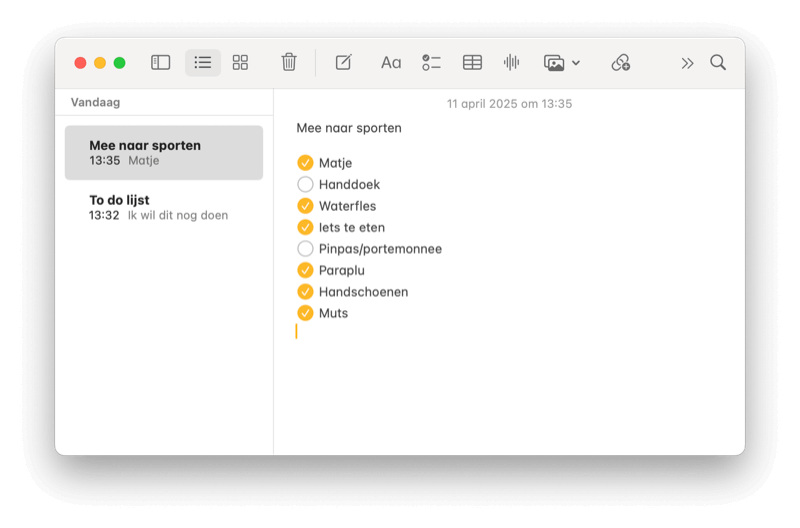Open the To do lijst note
The image size is (800, 528).
(x=164, y=207)
